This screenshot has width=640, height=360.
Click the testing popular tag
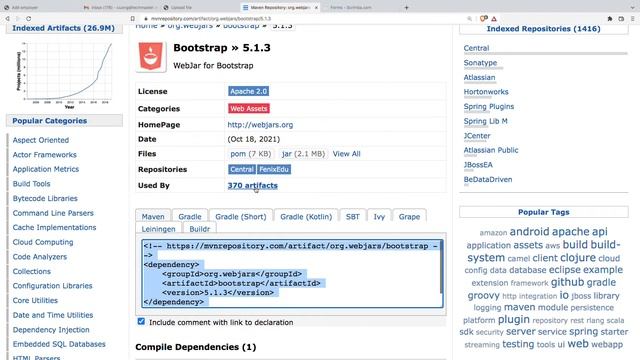pyautogui.click(x=518, y=344)
